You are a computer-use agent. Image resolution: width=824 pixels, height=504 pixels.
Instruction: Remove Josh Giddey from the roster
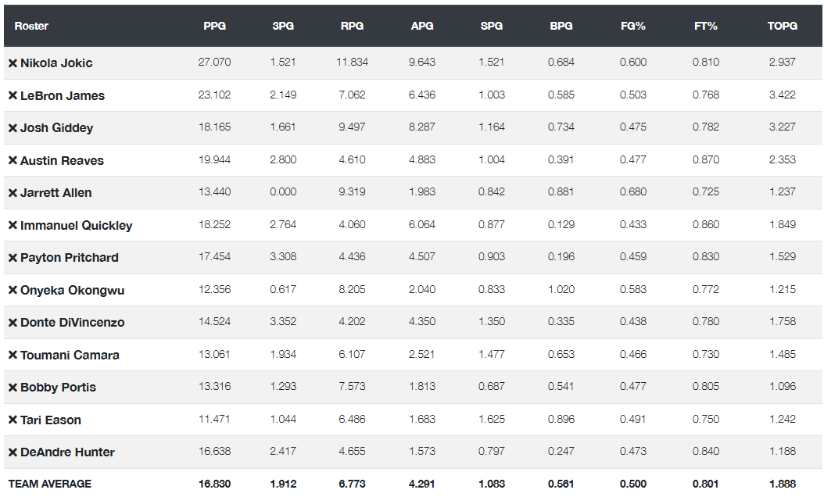pyautogui.click(x=13, y=128)
